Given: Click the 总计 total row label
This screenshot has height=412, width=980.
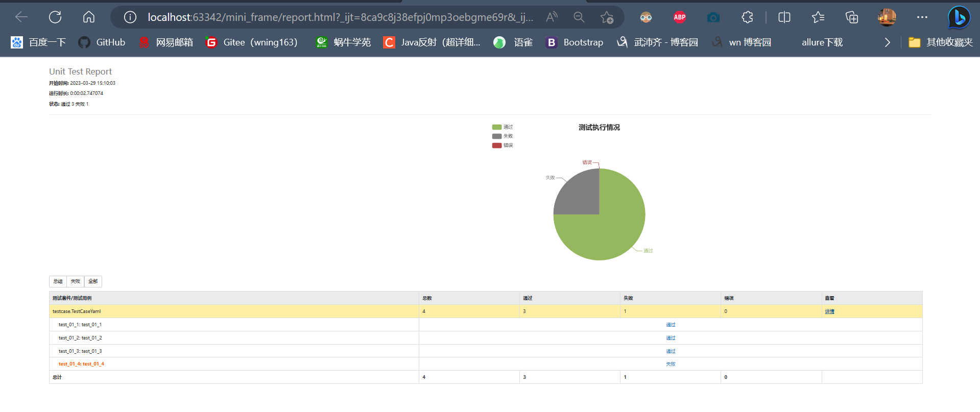Looking at the screenshot, I should click(x=57, y=377).
